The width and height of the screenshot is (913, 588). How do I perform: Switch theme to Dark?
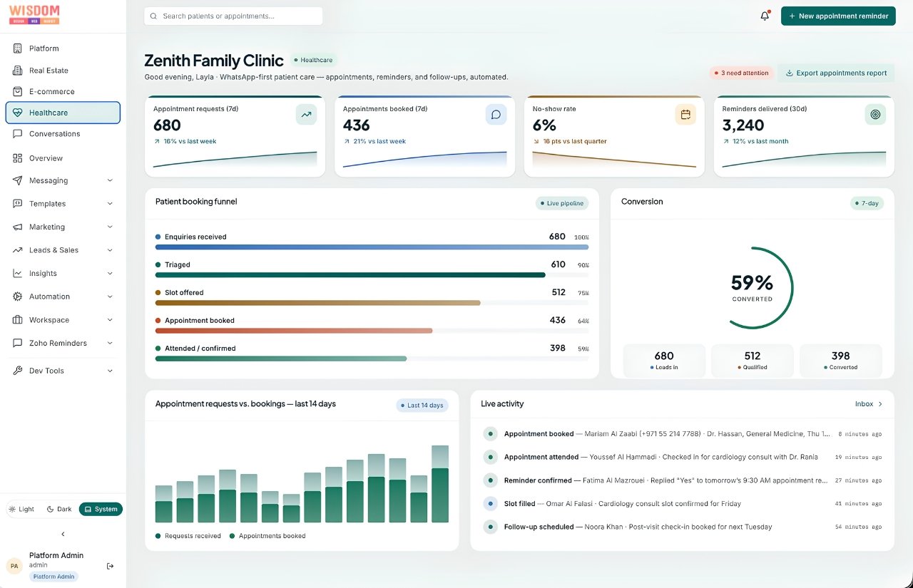59,509
